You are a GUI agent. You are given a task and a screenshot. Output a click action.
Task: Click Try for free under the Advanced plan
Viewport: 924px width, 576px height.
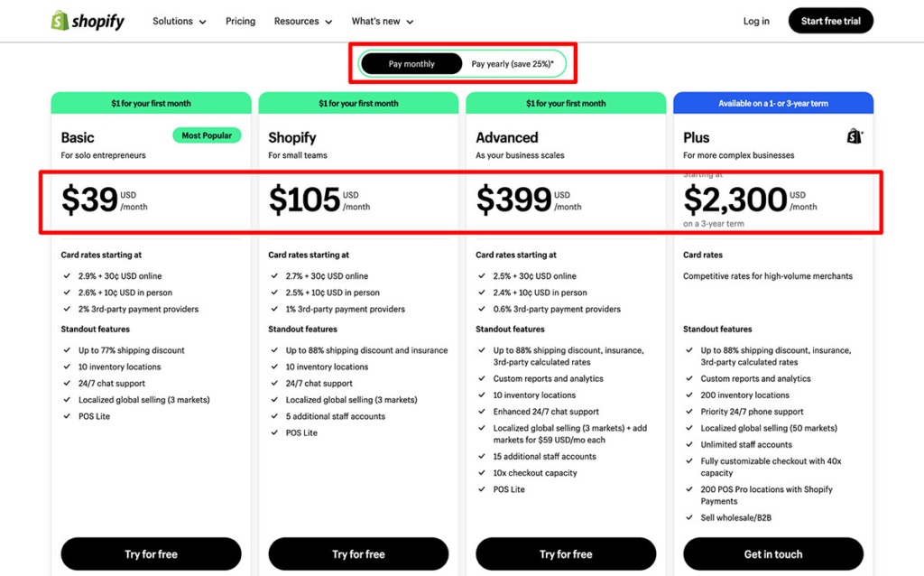tap(566, 553)
